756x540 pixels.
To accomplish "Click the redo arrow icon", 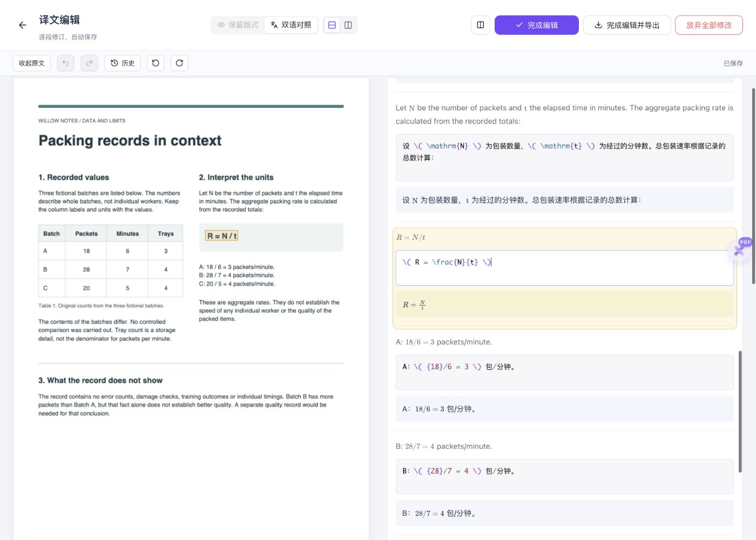I will 89,63.
